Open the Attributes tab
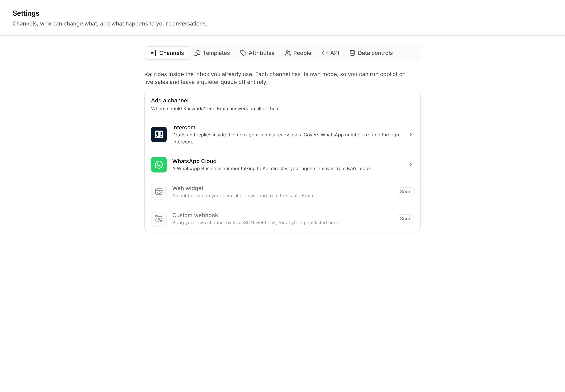The height and width of the screenshot is (392, 565). click(x=257, y=53)
